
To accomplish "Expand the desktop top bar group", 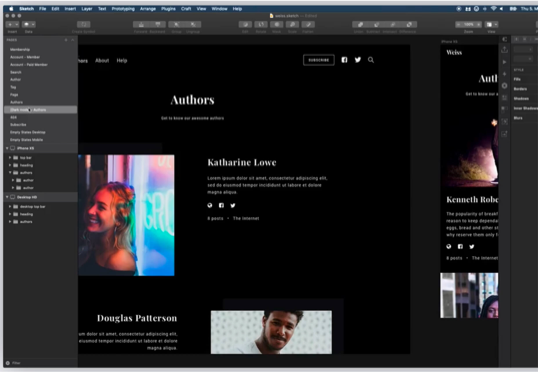I will (x=10, y=207).
